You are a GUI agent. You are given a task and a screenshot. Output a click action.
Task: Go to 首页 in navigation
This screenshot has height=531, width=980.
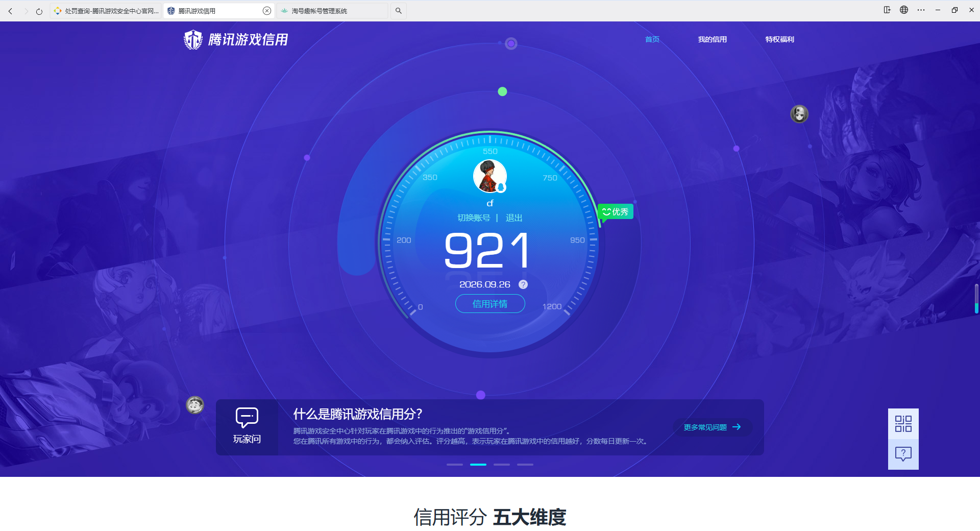652,39
